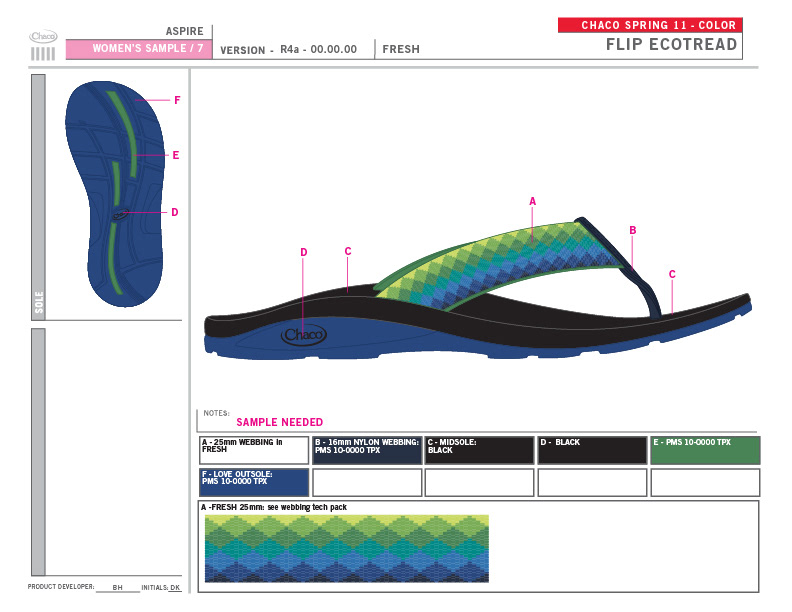Click the A -FRESH 25mm webbing tech pack text
Screen dimensions: 792x612
point(274,507)
